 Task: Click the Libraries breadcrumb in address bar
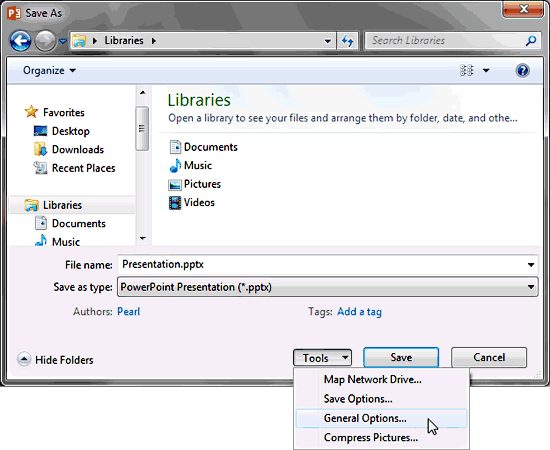[x=124, y=41]
